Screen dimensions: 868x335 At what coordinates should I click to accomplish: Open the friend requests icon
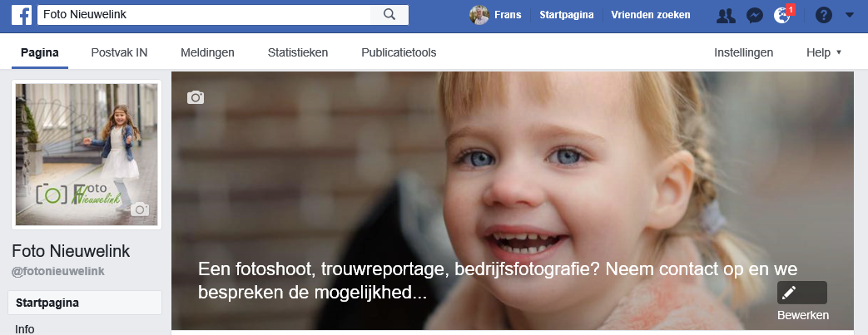[726, 16]
